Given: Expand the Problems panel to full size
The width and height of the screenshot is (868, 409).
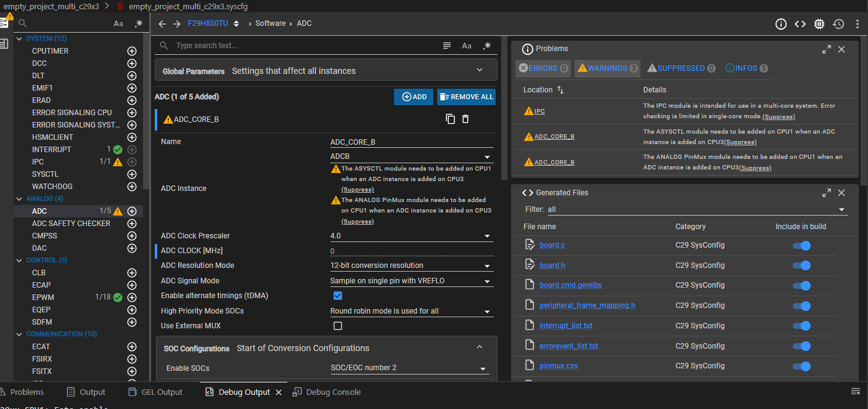Looking at the screenshot, I should click(x=827, y=49).
